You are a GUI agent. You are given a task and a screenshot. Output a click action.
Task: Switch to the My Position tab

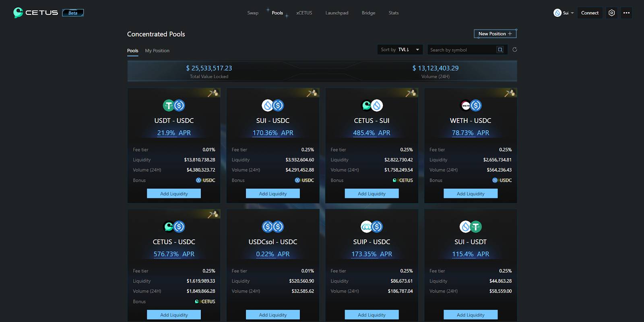click(157, 51)
